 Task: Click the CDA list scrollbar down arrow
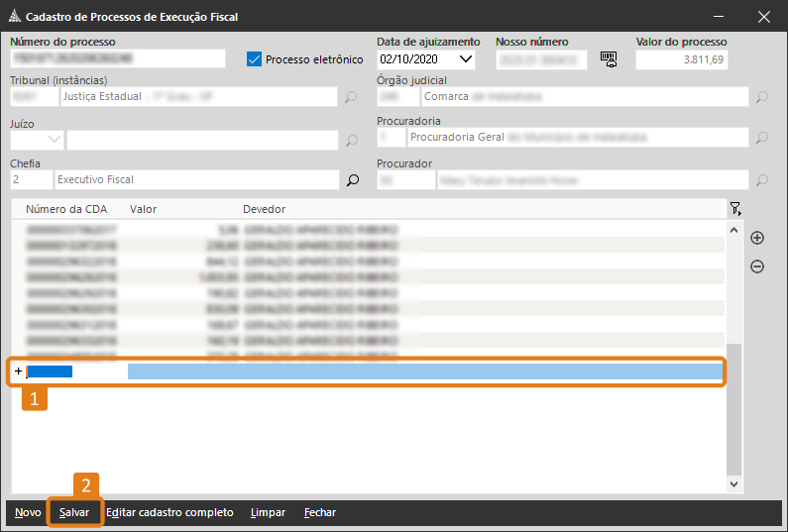pos(733,484)
